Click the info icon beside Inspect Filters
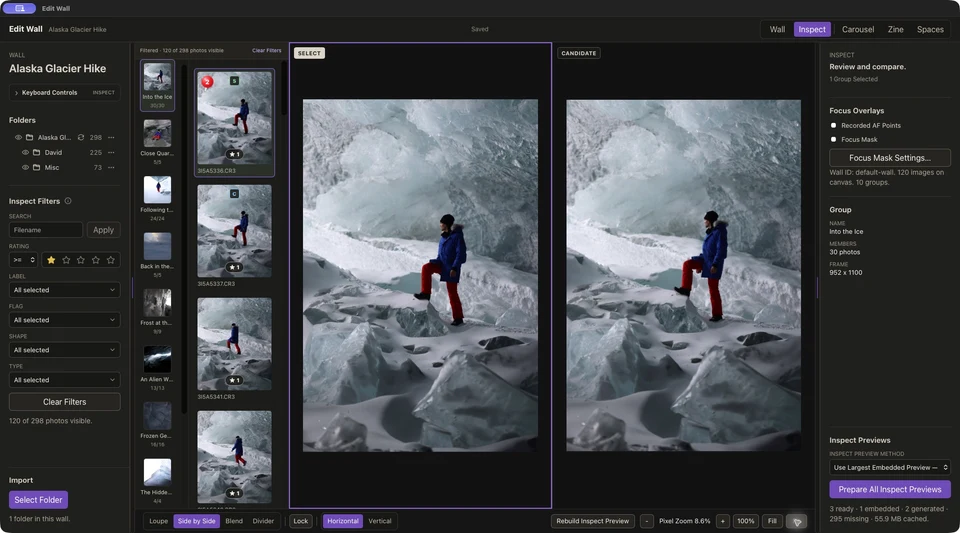The height and width of the screenshot is (533, 960). pos(68,201)
